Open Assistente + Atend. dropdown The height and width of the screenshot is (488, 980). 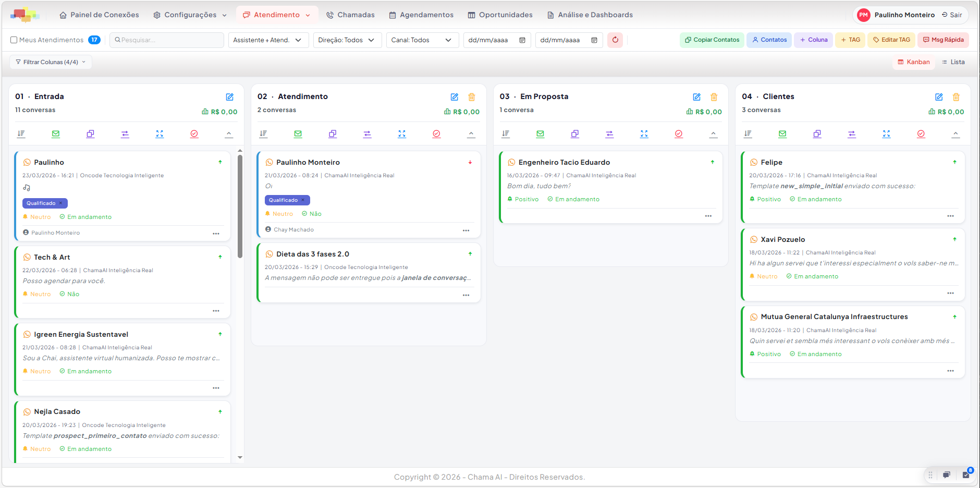[267, 40]
